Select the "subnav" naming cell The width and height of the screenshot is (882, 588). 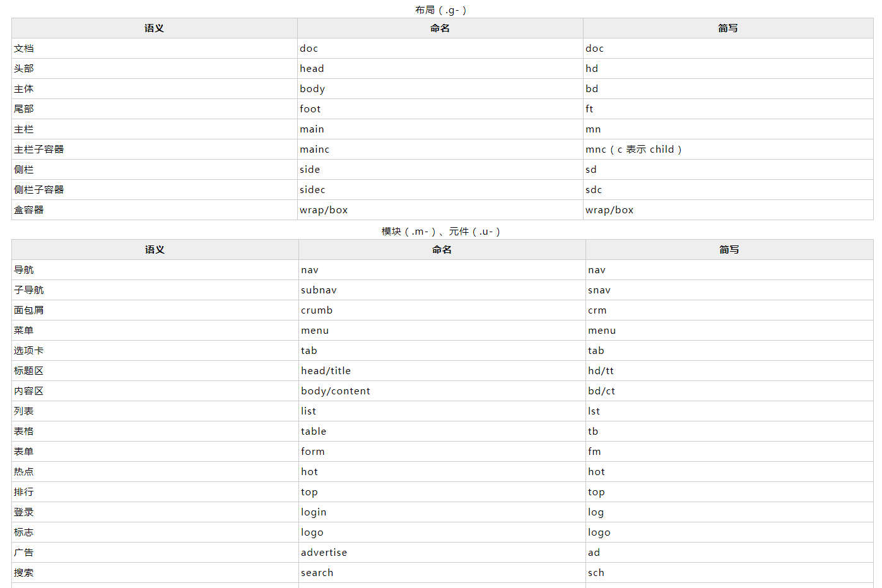point(319,290)
